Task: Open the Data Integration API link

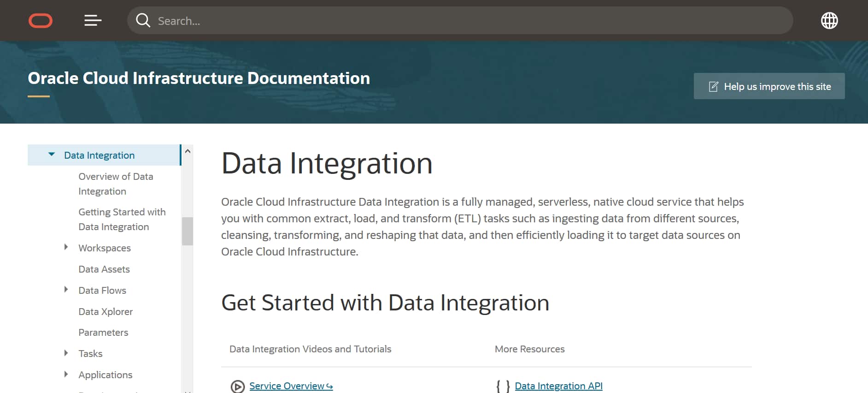Action: click(558, 386)
